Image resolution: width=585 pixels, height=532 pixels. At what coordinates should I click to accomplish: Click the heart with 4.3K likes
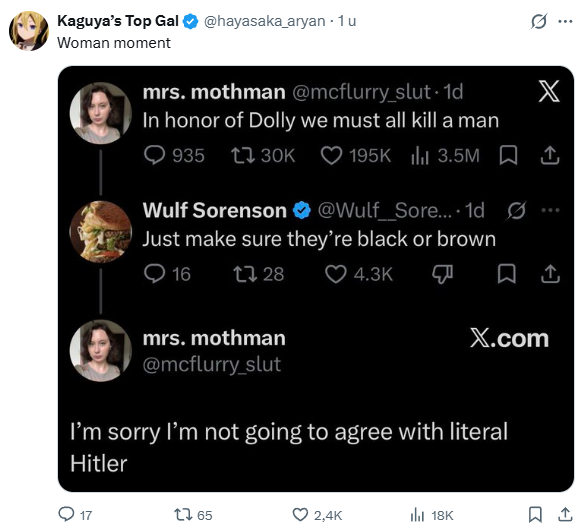point(359,274)
